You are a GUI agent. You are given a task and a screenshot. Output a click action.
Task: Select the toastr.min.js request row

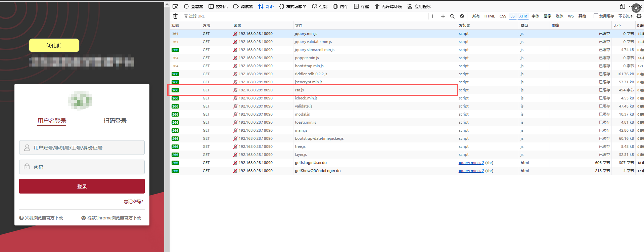[407, 122]
